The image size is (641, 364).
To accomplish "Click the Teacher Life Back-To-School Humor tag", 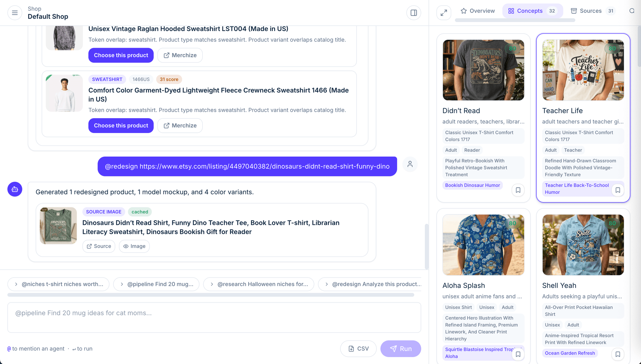I will (577, 189).
